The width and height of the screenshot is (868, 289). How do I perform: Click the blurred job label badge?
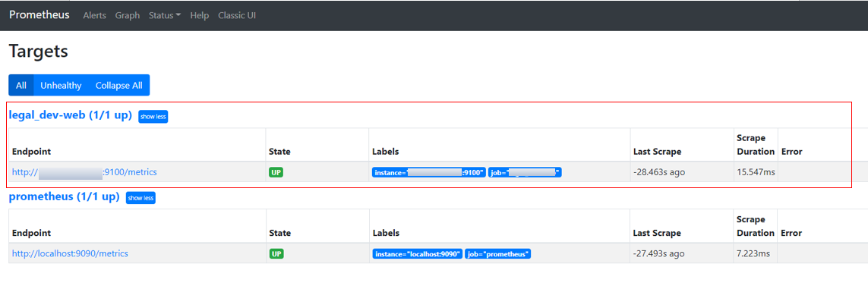click(525, 172)
